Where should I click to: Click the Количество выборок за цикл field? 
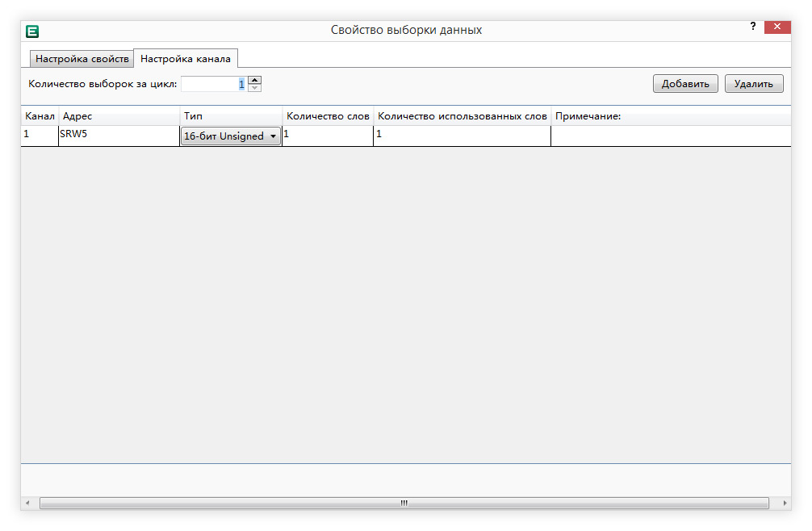coord(214,84)
